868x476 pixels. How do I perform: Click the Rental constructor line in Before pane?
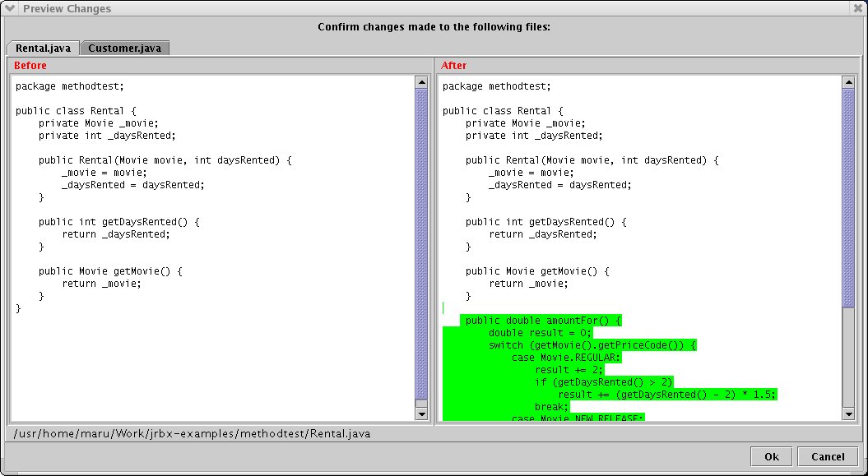165,160
